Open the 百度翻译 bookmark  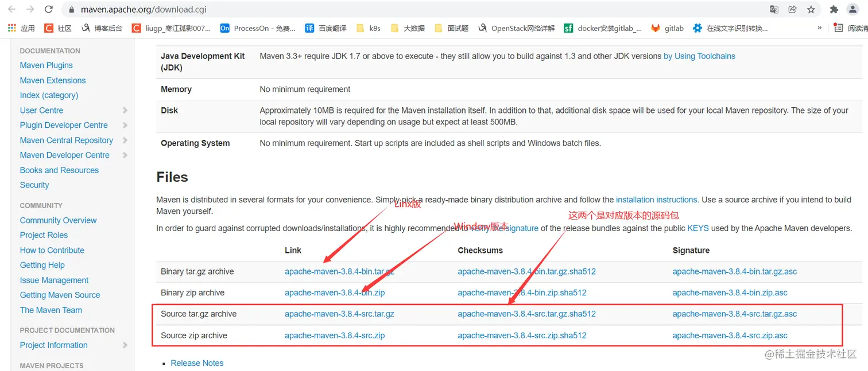click(x=325, y=28)
